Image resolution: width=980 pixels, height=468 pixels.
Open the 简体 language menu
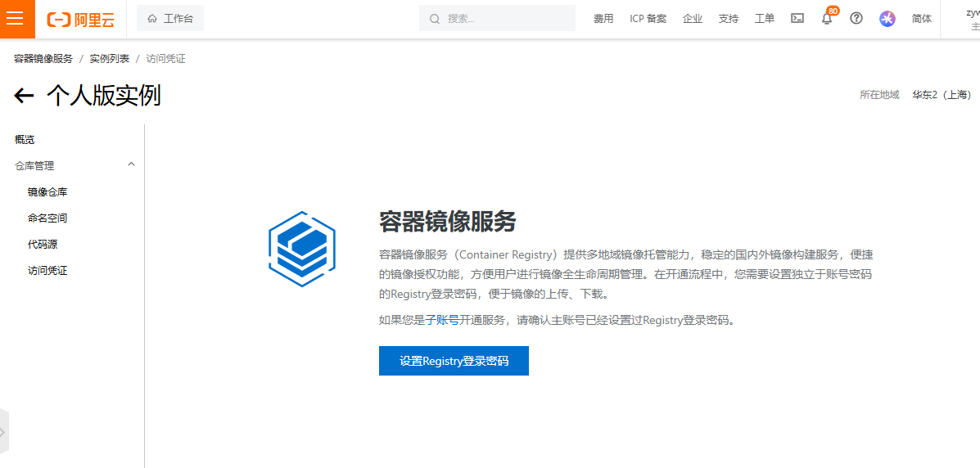[x=922, y=19]
